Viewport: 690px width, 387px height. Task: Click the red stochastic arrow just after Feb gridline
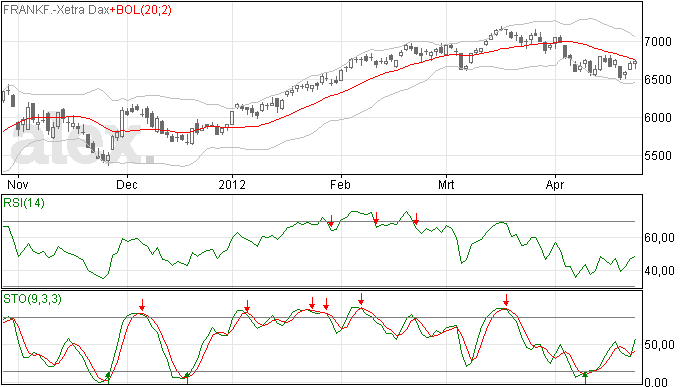point(361,299)
